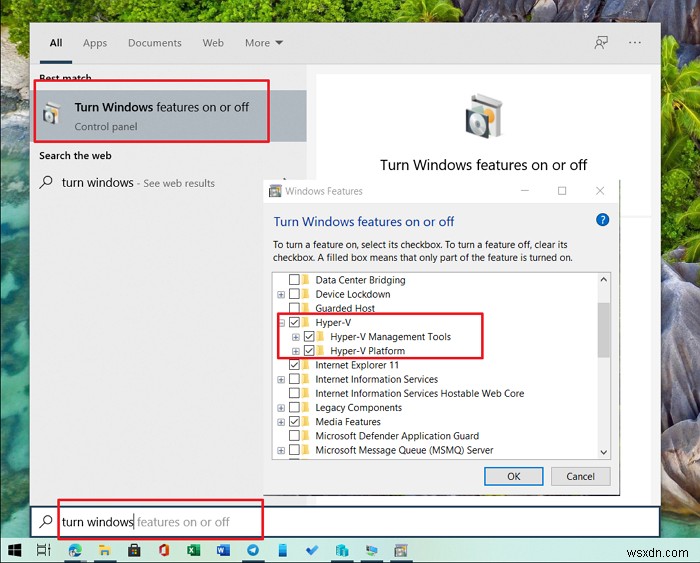
Task: Click the help question mark in Windows Features
Action: click(x=602, y=220)
